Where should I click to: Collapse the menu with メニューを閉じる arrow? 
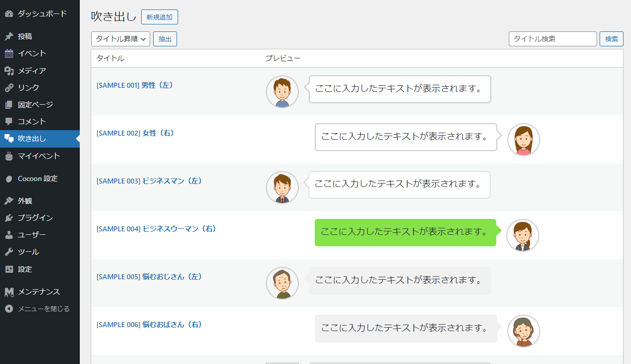tap(9, 309)
